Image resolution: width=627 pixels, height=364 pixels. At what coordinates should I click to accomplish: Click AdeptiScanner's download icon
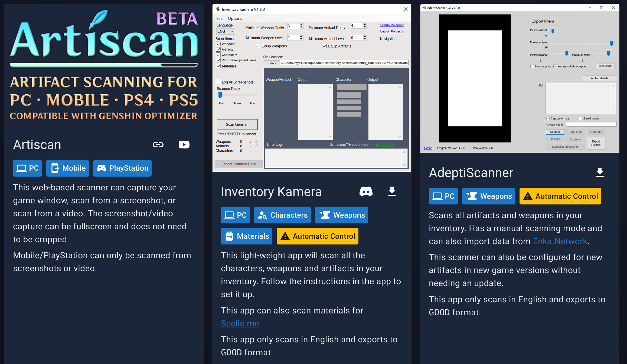600,172
